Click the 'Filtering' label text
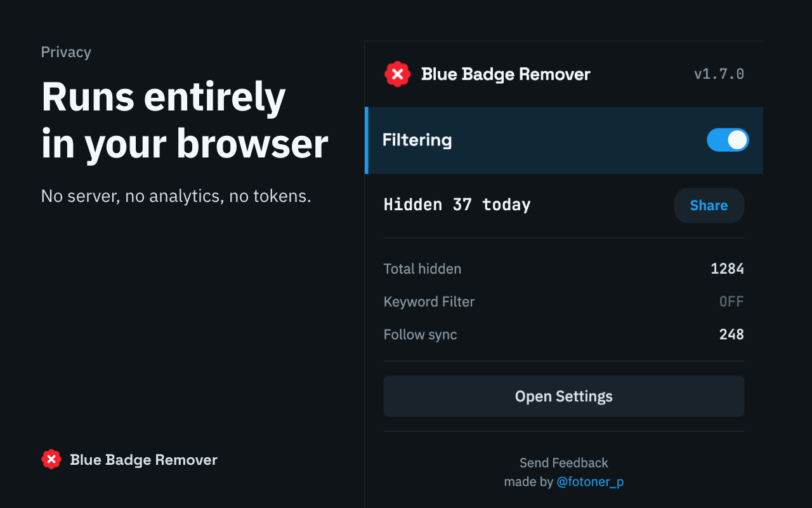 tap(417, 140)
